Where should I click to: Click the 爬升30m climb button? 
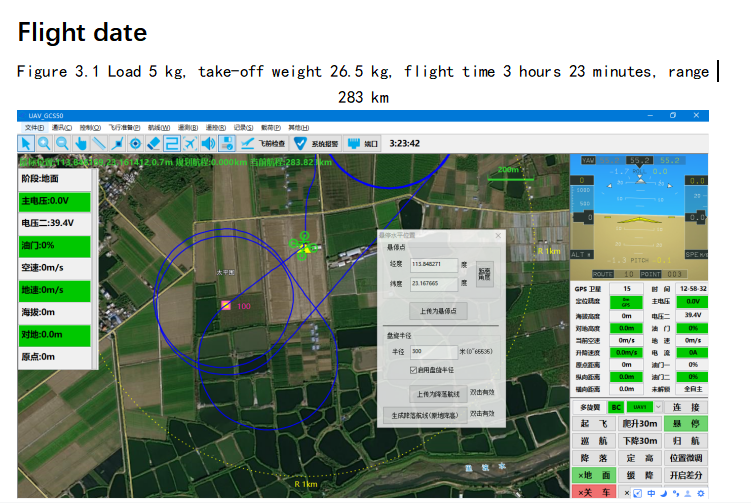(x=640, y=424)
